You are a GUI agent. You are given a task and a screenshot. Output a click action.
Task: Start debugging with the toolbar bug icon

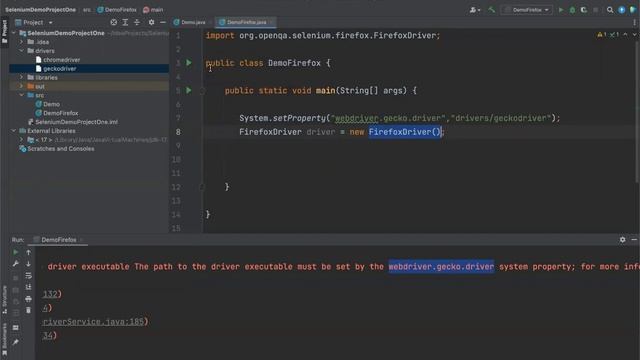(x=572, y=10)
